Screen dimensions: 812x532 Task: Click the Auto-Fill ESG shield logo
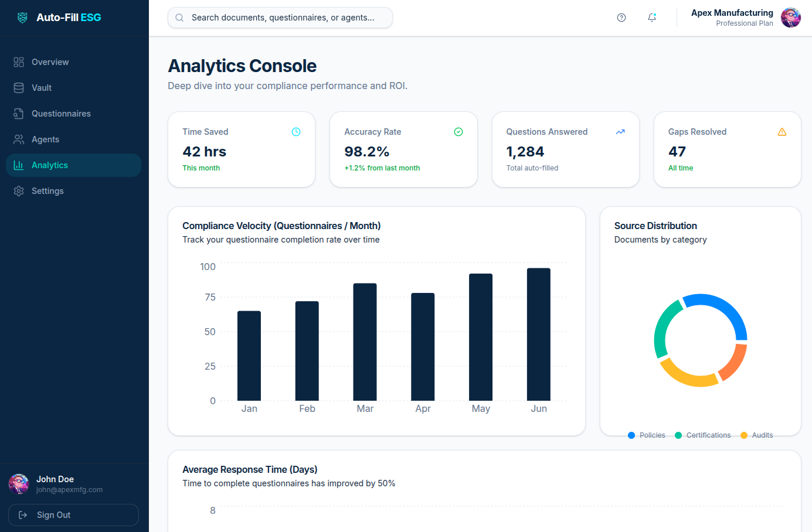22,17
